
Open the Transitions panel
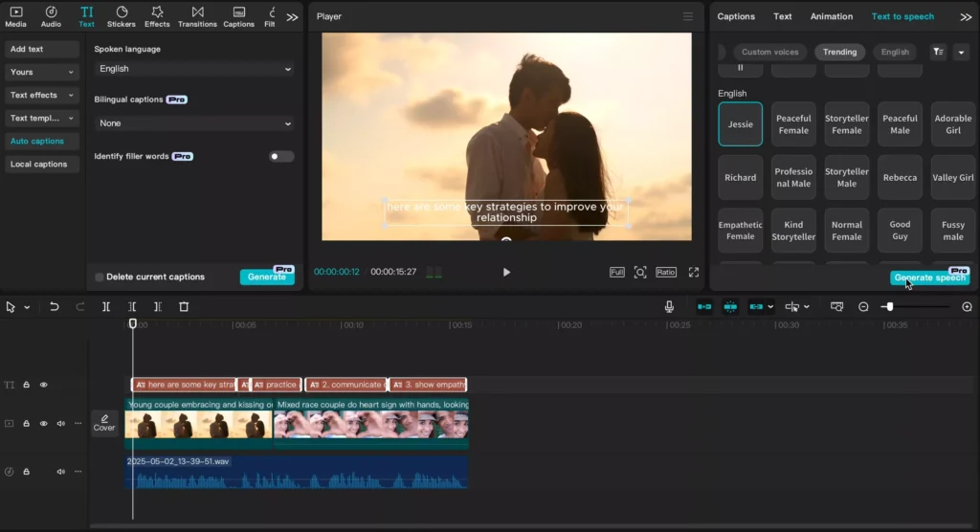(197, 17)
